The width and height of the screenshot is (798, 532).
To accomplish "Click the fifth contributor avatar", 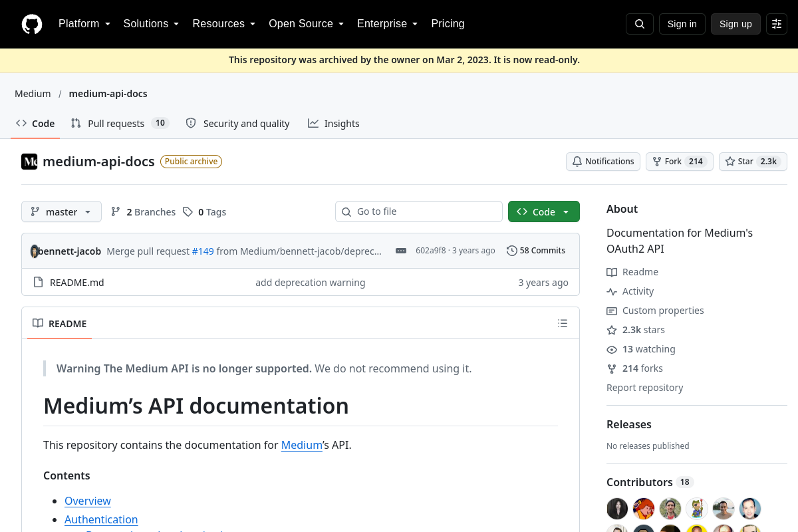I will (x=724, y=509).
